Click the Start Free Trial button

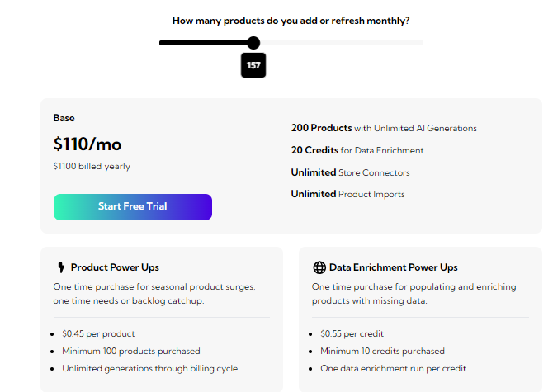coord(133,207)
